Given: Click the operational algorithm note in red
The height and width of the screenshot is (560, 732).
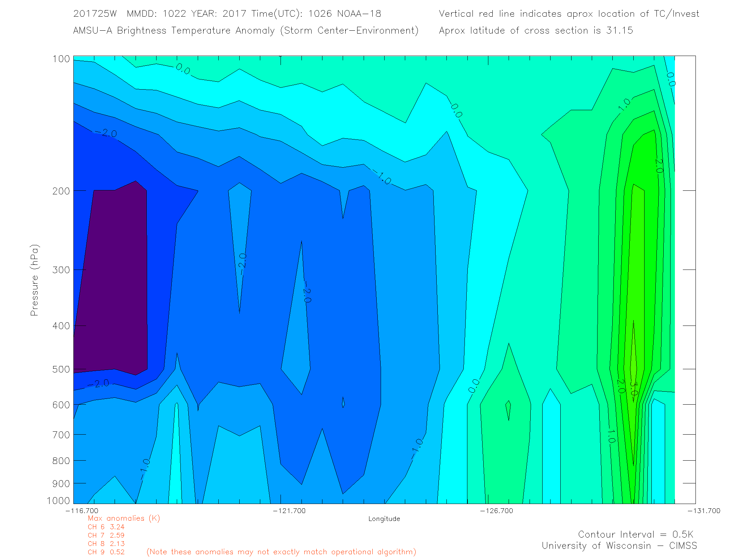Looking at the screenshot, I should (281, 552).
